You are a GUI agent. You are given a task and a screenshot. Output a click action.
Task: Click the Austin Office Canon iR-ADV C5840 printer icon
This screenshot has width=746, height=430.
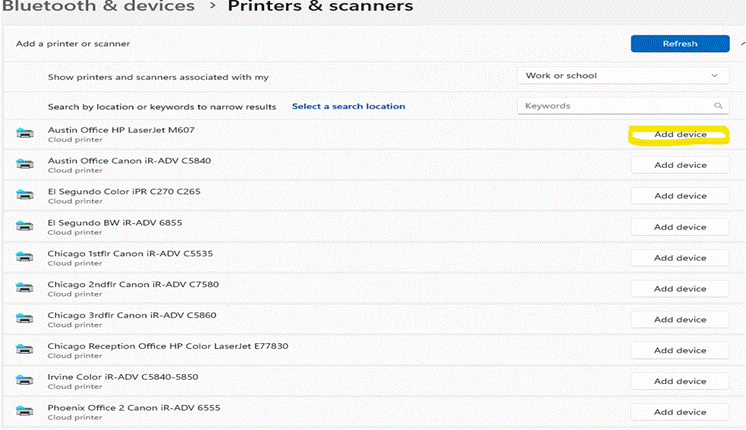point(25,164)
